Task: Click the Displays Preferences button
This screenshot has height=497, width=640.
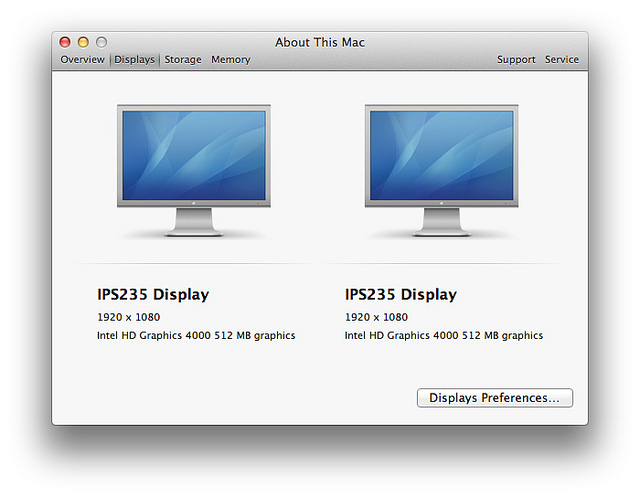Action: [495, 398]
